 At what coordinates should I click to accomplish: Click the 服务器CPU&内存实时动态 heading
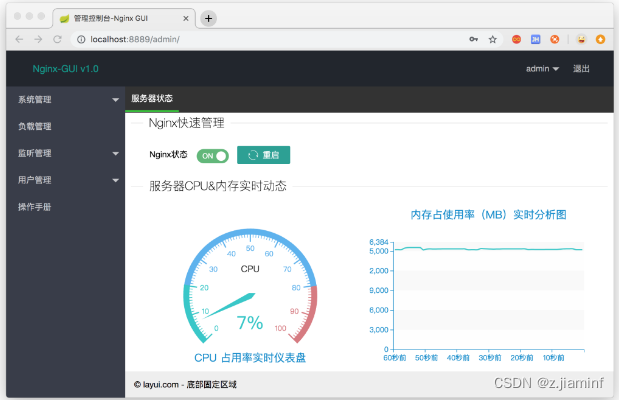point(218,186)
